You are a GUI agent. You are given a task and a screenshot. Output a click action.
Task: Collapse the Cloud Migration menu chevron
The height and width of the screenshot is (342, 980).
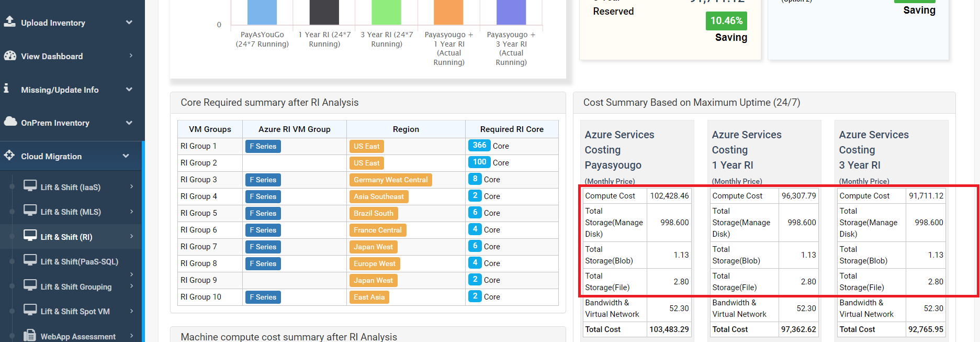[x=126, y=156]
